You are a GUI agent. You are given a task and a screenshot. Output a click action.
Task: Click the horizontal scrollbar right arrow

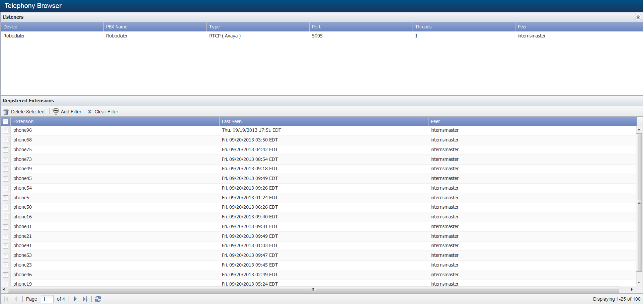click(x=632, y=290)
